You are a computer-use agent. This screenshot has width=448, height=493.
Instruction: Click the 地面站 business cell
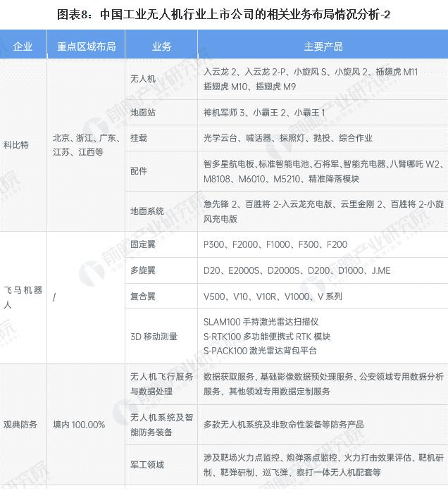(x=161, y=113)
